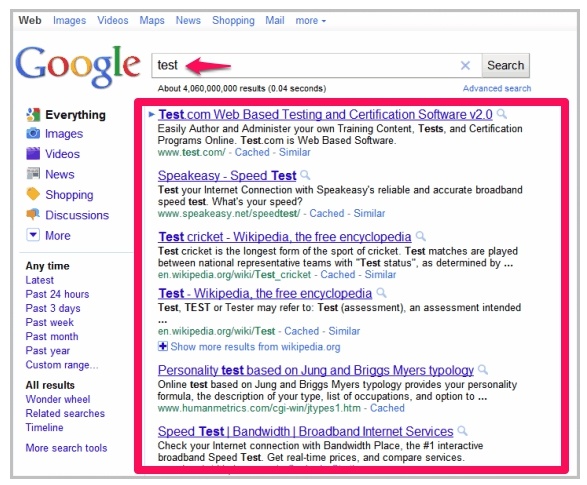Viewport: 587px width, 485px height.
Task: Preview Test Wikipedia result with magnifier icon
Action: point(381,293)
